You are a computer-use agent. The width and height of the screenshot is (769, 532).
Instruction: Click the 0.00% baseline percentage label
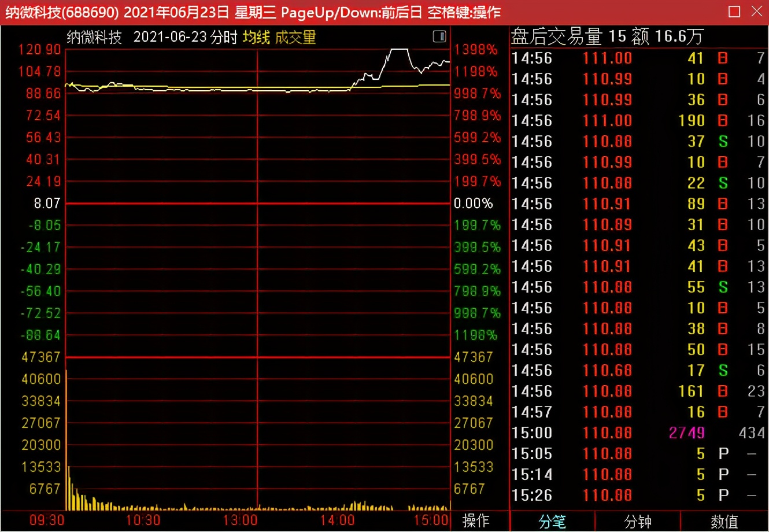473,203
